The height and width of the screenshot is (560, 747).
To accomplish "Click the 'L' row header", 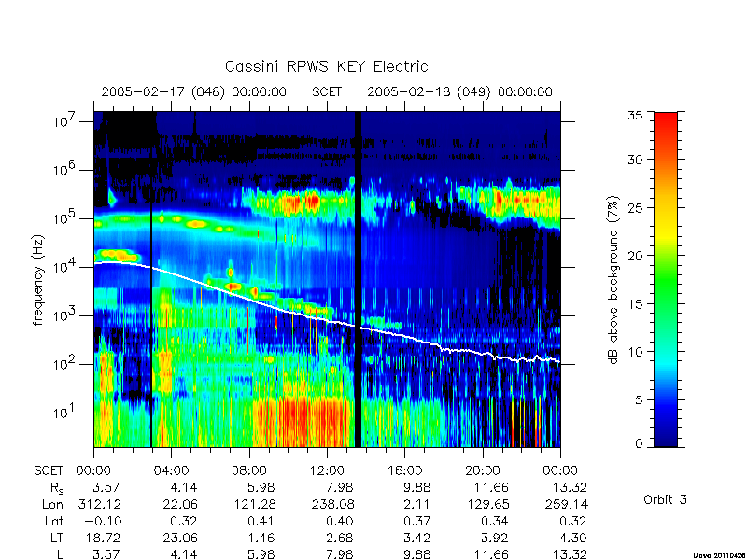I will (x=60, y=554).
